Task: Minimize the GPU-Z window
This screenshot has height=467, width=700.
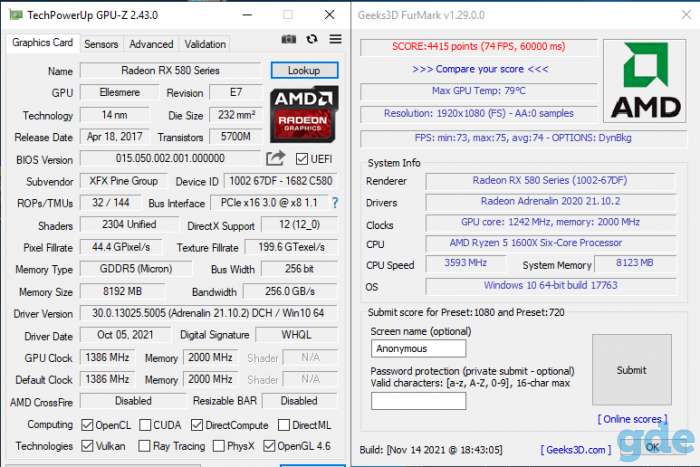Action: click(x=247, y=15)
